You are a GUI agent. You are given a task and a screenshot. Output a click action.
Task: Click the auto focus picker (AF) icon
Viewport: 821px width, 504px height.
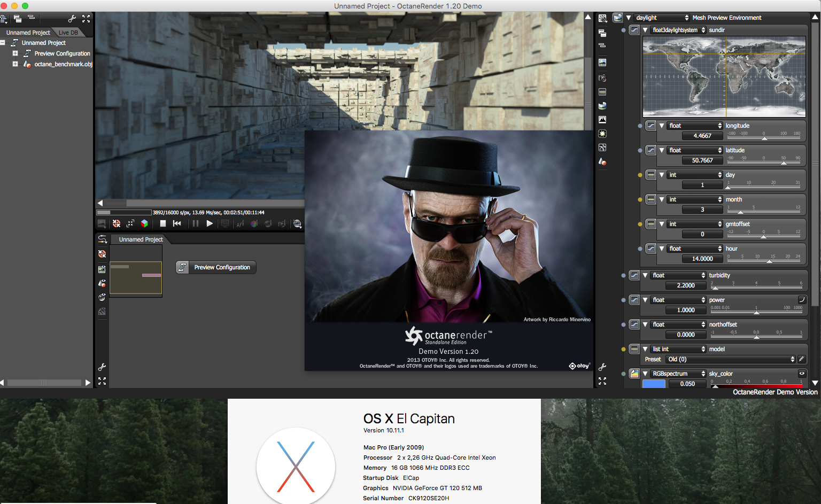point(240,224)
